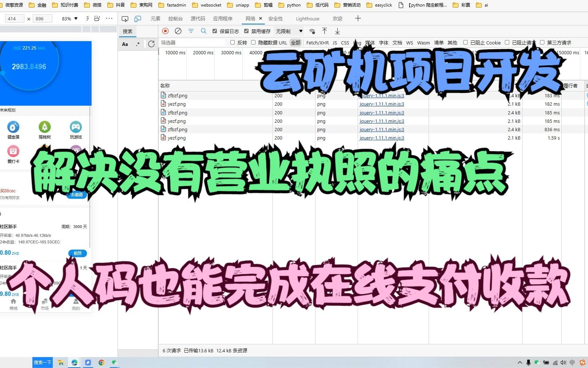Edit the device width field 414

pyautogui.click(x=15, y=19)
